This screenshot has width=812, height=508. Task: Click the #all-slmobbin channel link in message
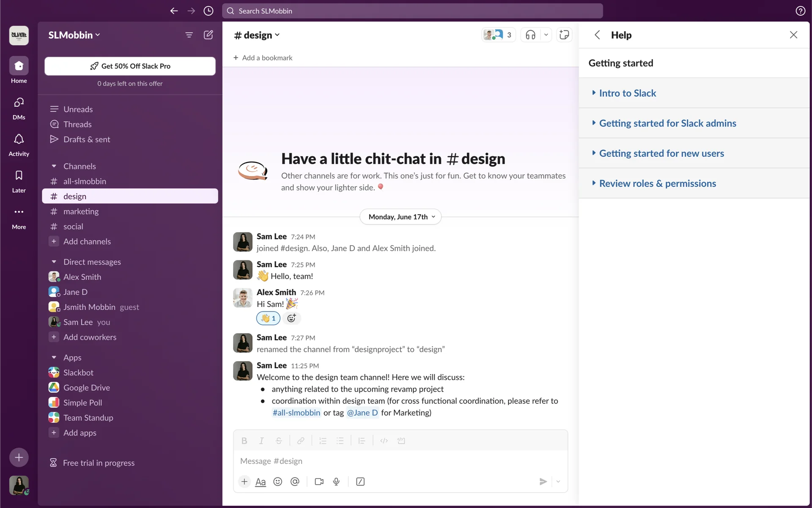(x=296, y=413)
